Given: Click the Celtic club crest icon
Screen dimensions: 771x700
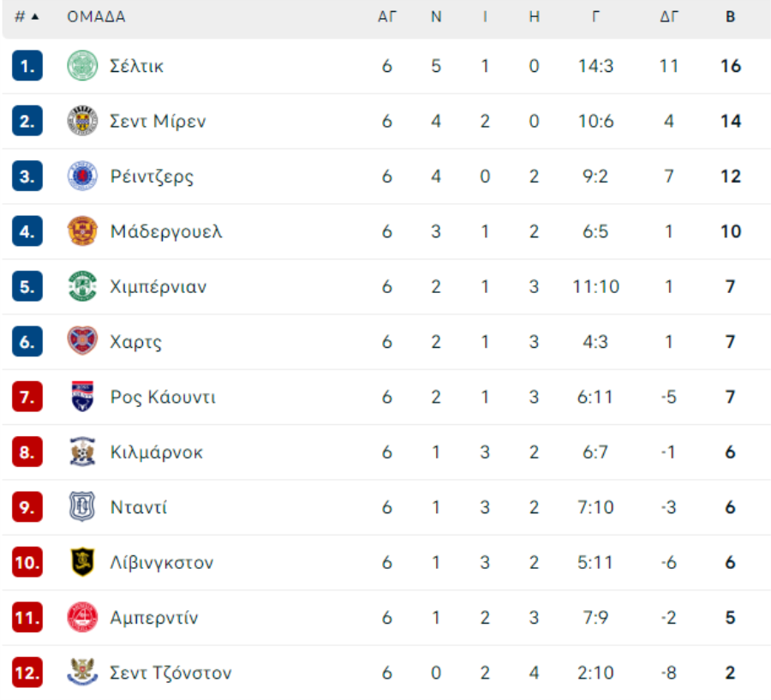Looking at the screenshot, I should [82, 65].
